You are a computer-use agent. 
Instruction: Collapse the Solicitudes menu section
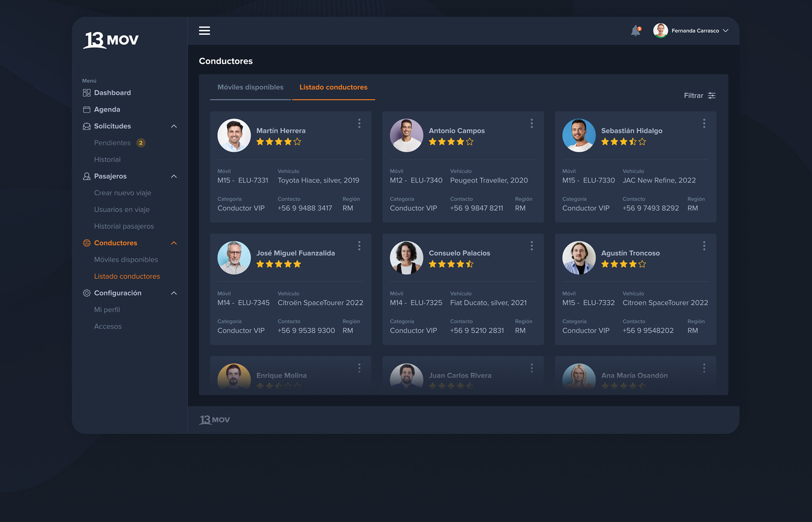coord(174,126)
